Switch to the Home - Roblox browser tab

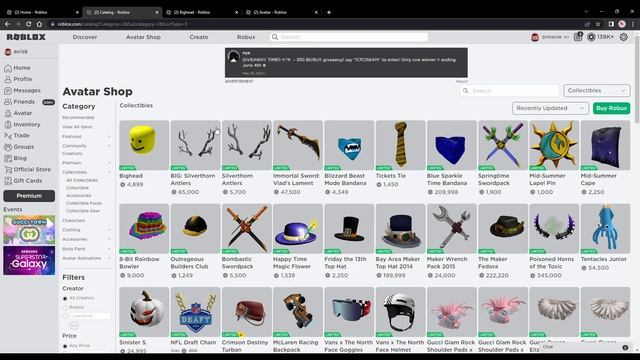[42, 12]
